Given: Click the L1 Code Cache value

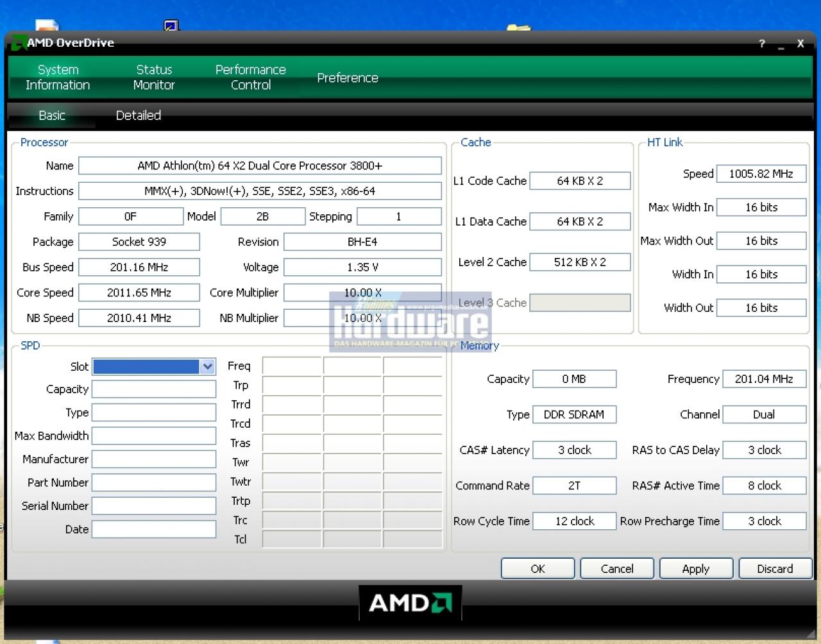Looking at the screenshot, I should (x=580, y=181).
